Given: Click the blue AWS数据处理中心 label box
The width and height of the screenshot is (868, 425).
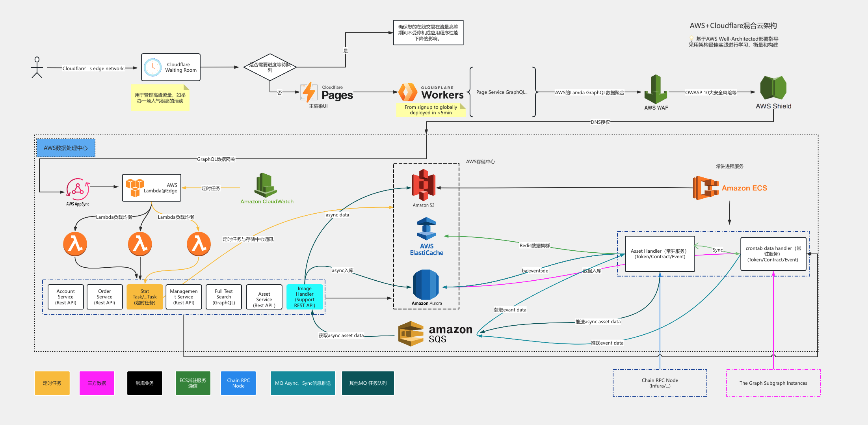Looking at the screenshot, I should (x=66, y=148).
